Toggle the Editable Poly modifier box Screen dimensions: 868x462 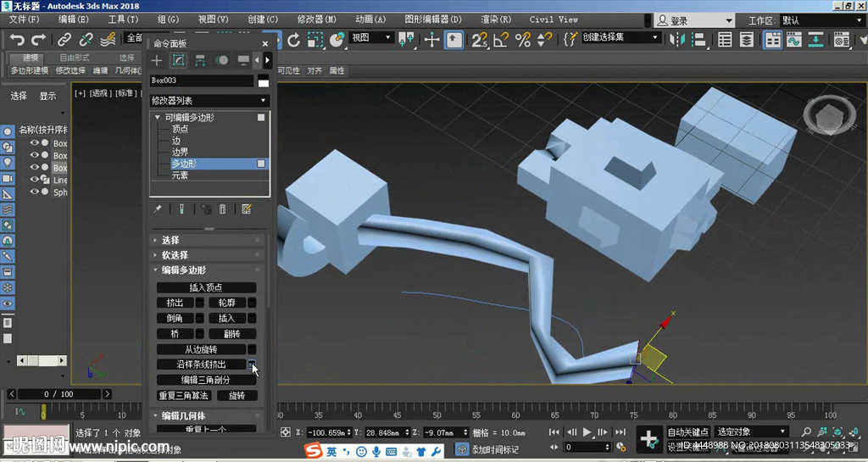coord(261,117)
